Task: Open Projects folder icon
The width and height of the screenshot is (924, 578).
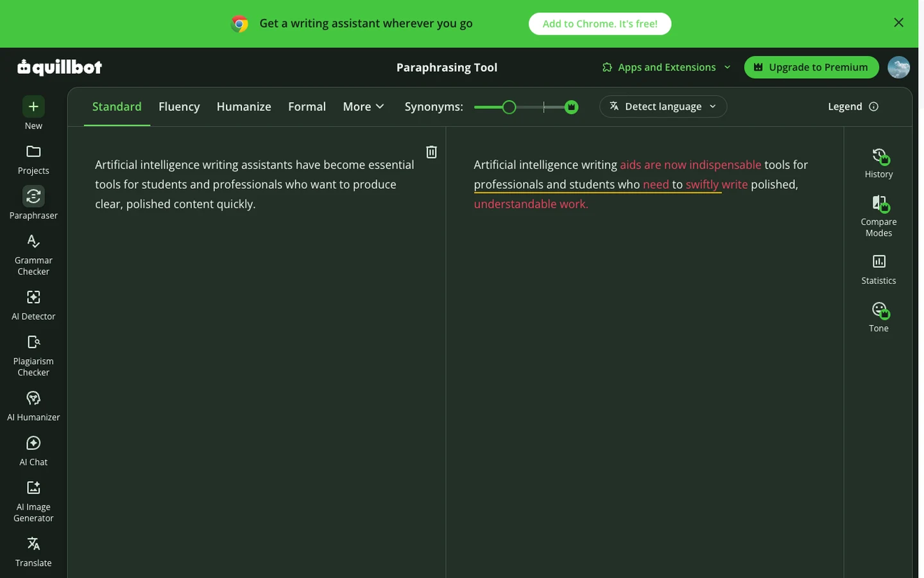Action: pyautogui.click(x=33, y=152)
